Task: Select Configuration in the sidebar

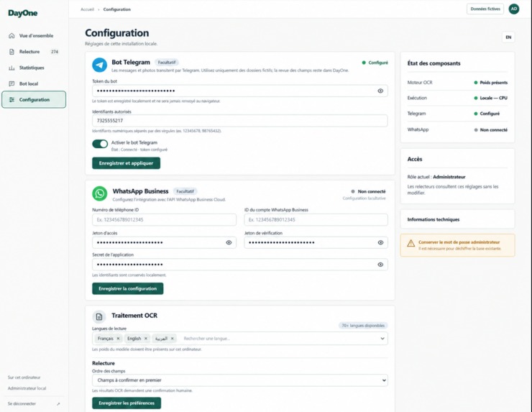Action: point(34,99)
